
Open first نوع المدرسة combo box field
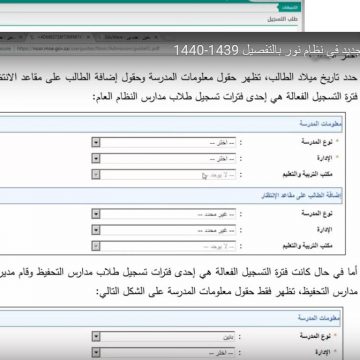(x=164, y=143)
